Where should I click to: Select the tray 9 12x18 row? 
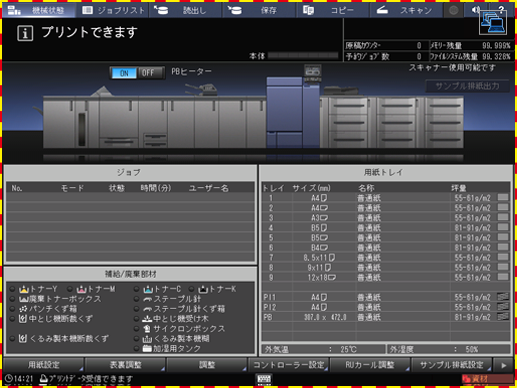tap(386, 277)
